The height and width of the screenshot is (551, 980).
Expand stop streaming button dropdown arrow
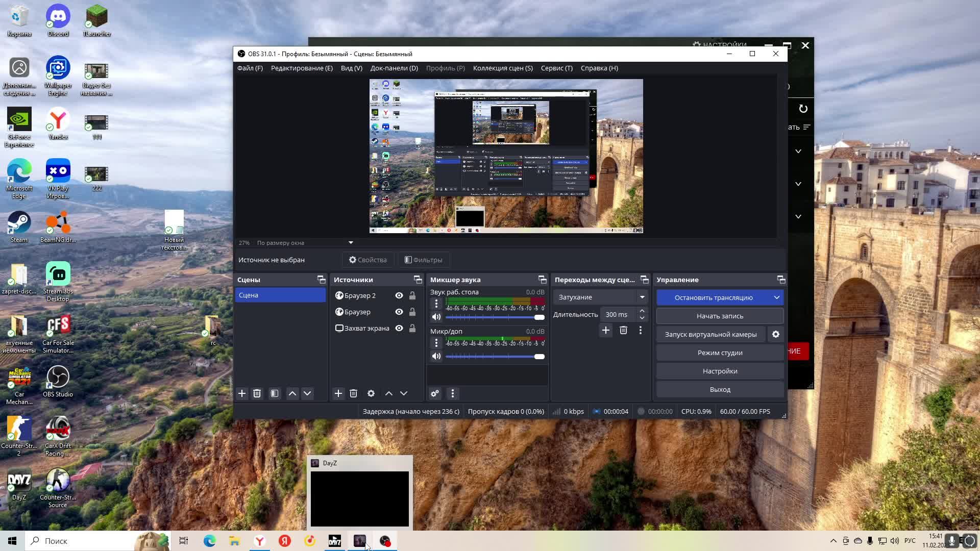776,297
